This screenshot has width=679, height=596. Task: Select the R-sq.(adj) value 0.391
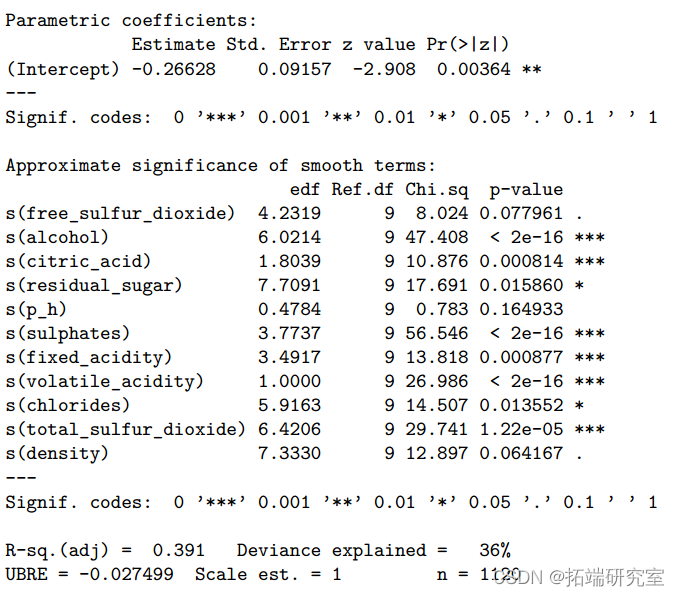pos(178,550)
